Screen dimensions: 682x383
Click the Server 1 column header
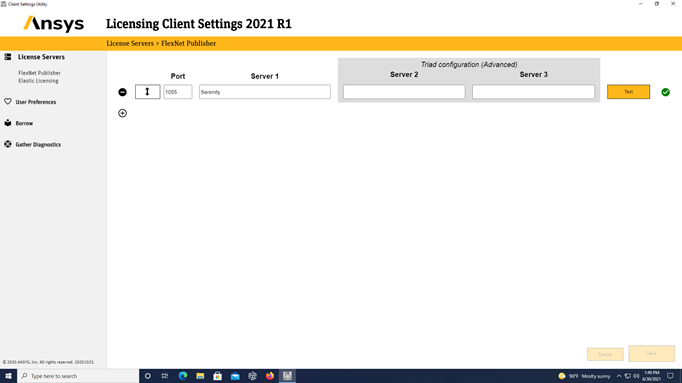(x=264, y=76)
